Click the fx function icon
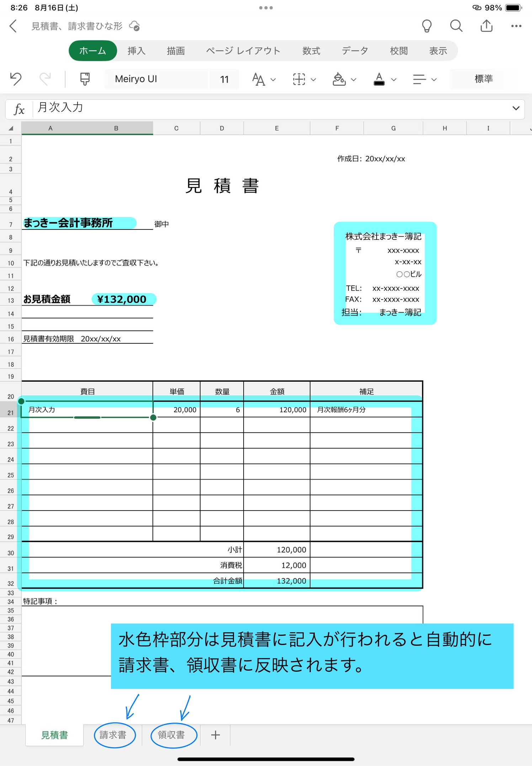This screenshot has height=766, width=532. [x=19, y=109]
